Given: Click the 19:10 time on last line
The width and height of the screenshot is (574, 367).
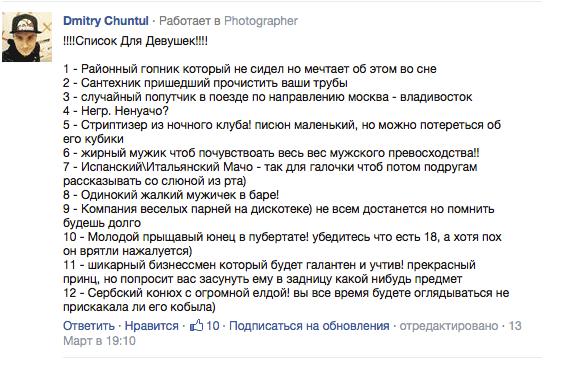Looking at the screenshot, I should (121, 341).
